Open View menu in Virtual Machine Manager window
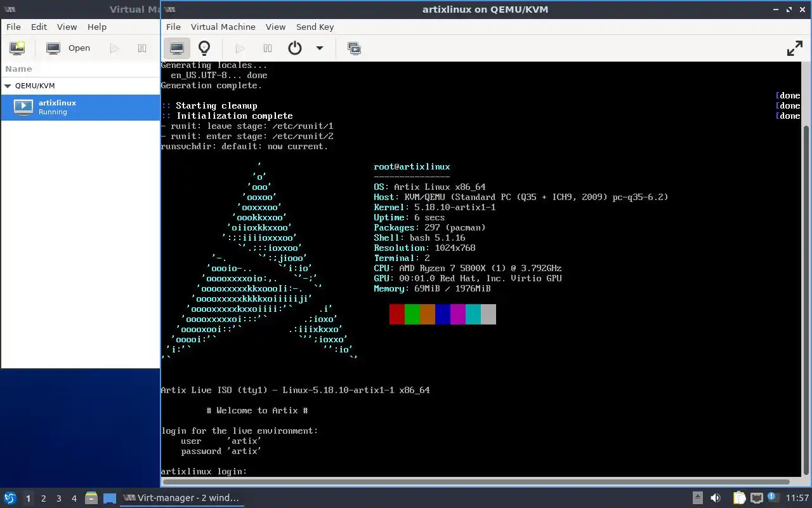The width and height of the screenshot is (812, 508). click(x=67, y=27)
